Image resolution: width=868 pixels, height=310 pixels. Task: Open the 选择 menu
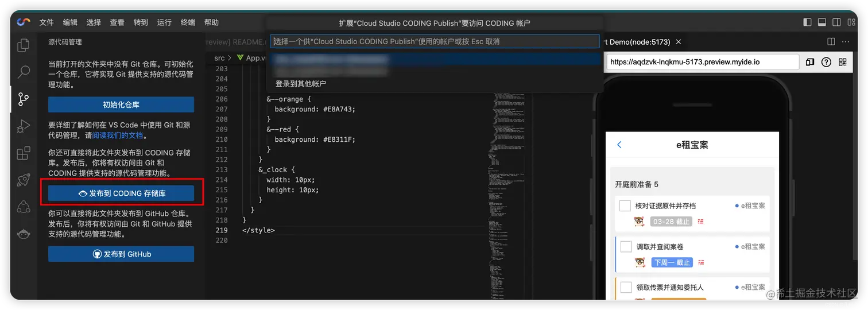pos(94,22)
